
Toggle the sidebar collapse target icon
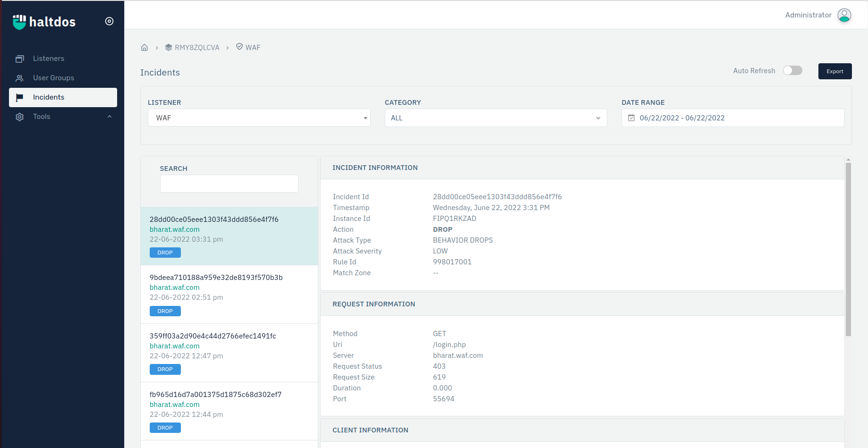[x=109, y=21]
